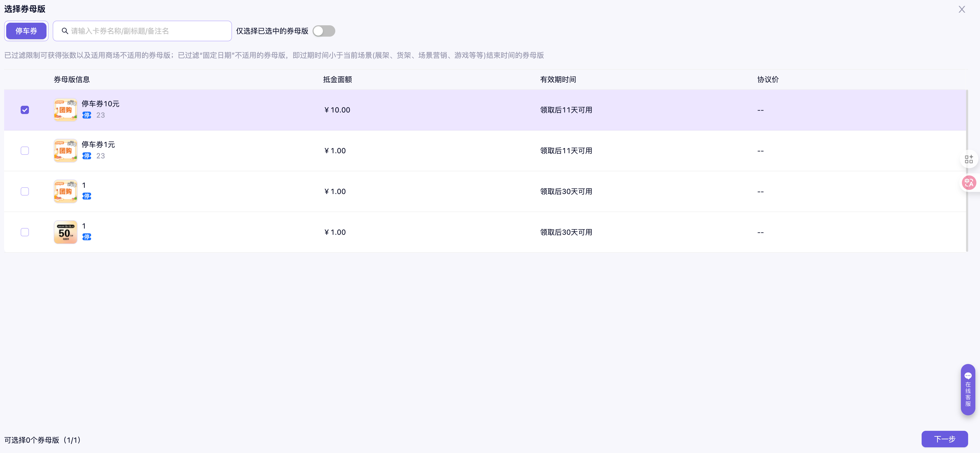This screenshot has width=980, height=453.
Task: Uncheck the 停车券10元 checkbox
Action: point(25,110)
